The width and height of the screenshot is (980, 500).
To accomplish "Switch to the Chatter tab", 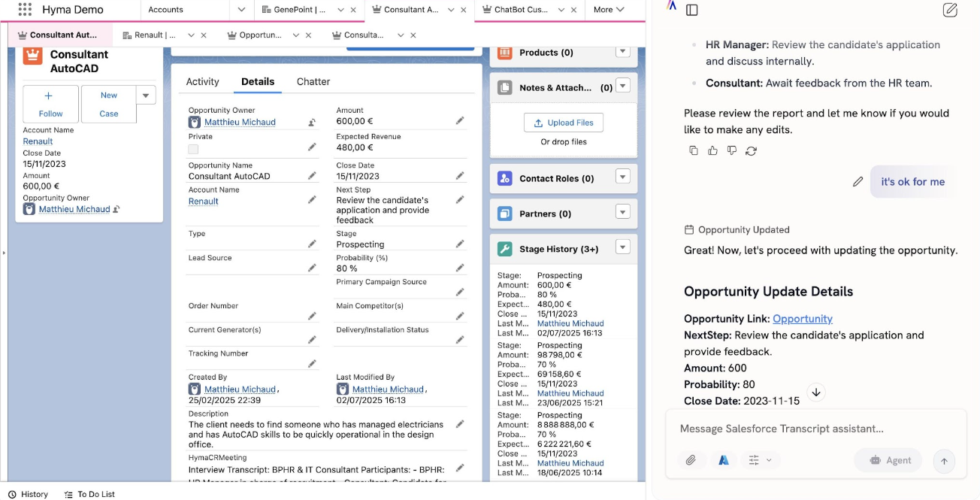I will tap(313, 81).
